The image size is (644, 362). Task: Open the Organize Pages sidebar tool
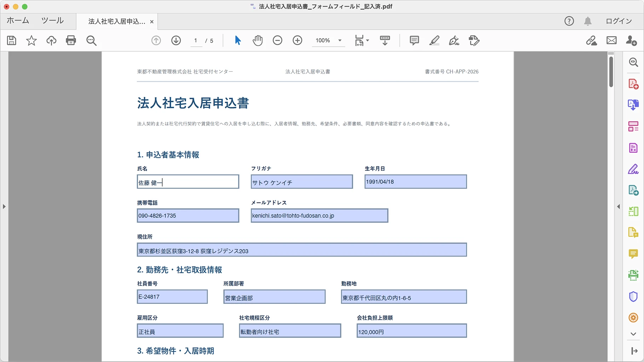click(x=633, y=126)
